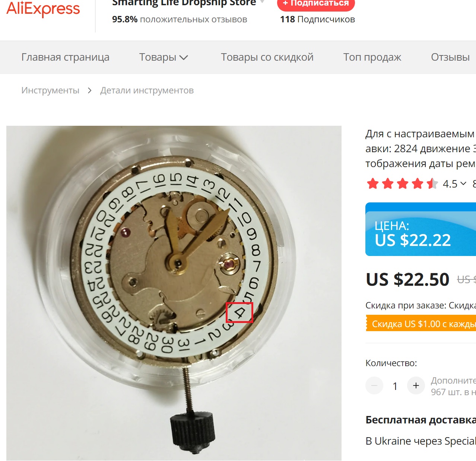Open the Инструменты breadcrumb link
Image resolution: width=476 pixels, height=461 pixels.
(x=50, y=90)
